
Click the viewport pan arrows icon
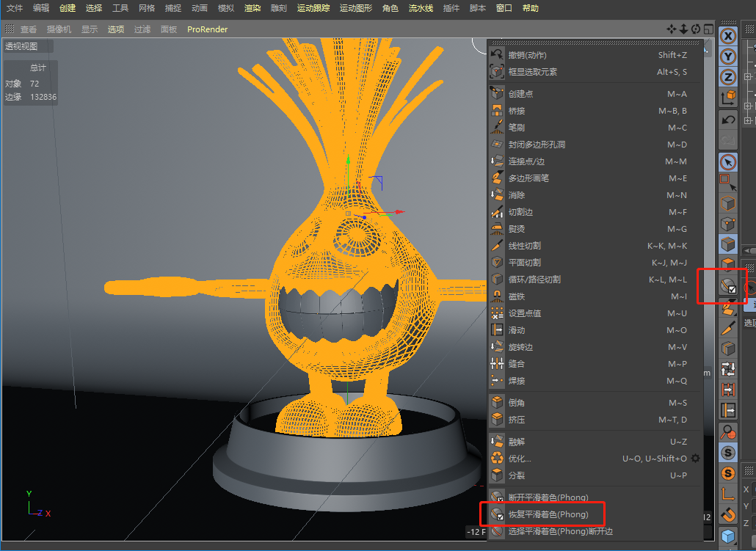[672, 29]
